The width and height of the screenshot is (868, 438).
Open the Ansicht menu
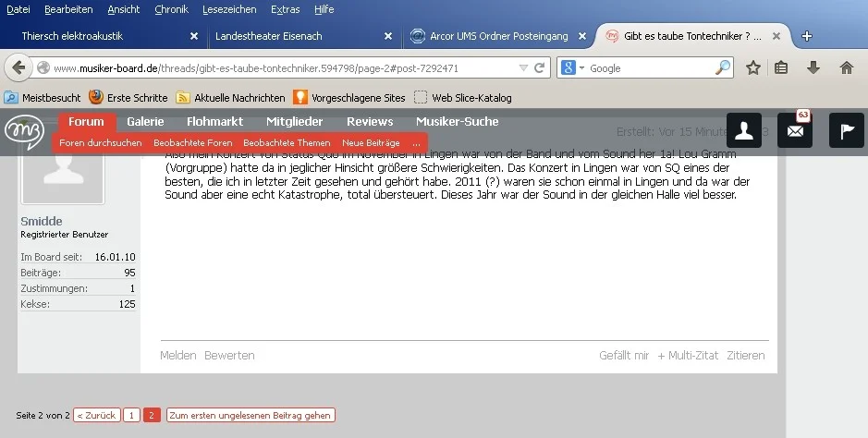coord(124,9)
